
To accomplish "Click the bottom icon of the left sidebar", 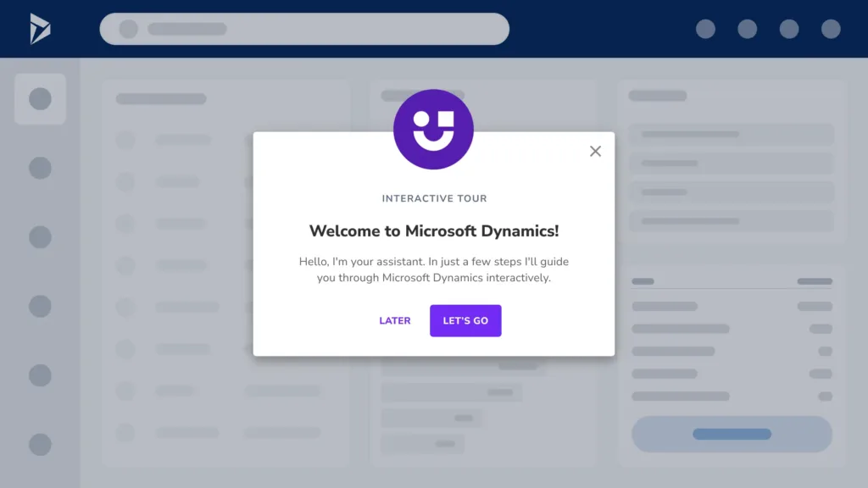I will (x=40, y=444).
